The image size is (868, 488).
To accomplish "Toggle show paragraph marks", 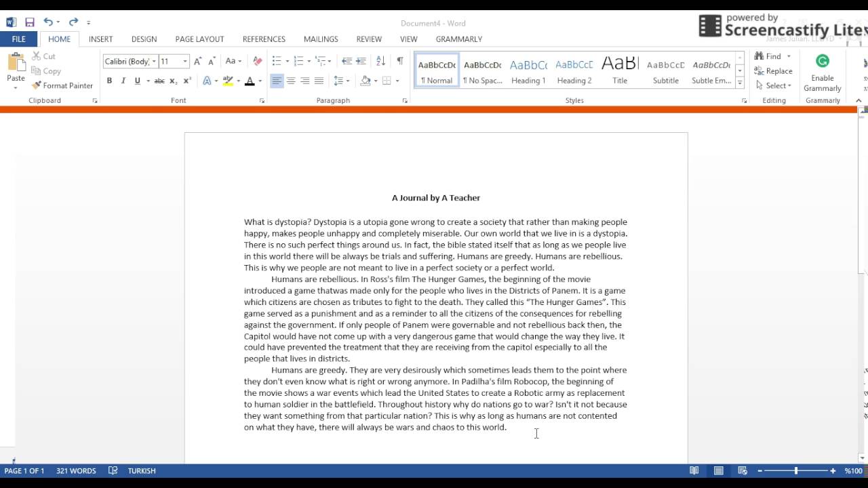I will 400,61.
